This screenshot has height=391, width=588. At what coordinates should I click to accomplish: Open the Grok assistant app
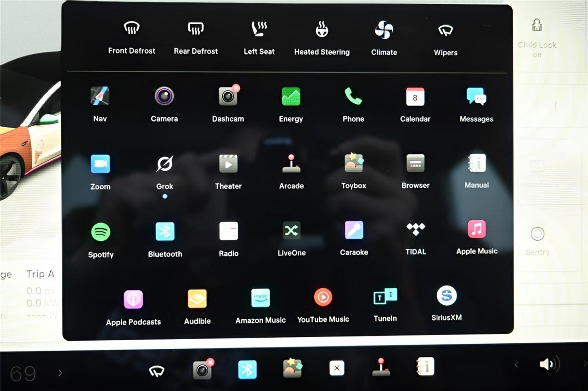coord(164,164)
